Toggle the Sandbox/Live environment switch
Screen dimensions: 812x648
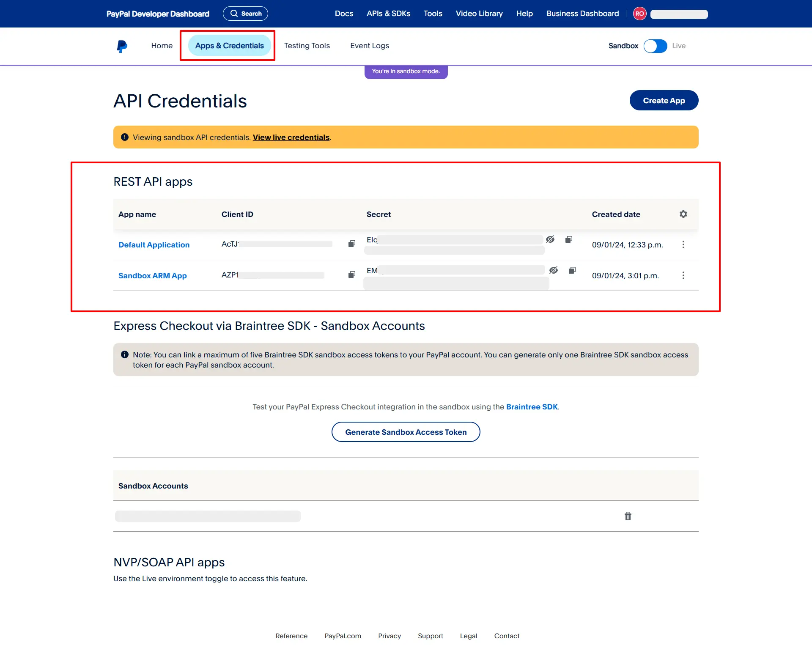coord(655,46)
